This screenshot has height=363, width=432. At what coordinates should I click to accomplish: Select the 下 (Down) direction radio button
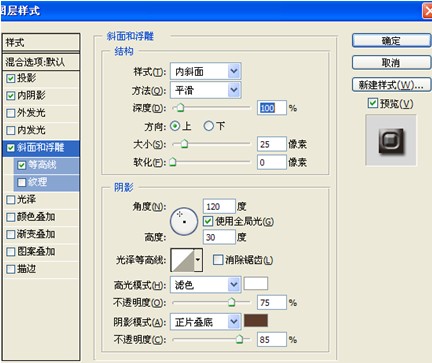click(x=209, y=126)
